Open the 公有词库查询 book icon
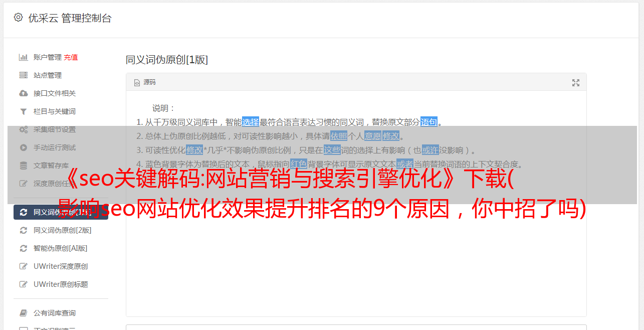644x330 pixels. [x=23, y=313]
